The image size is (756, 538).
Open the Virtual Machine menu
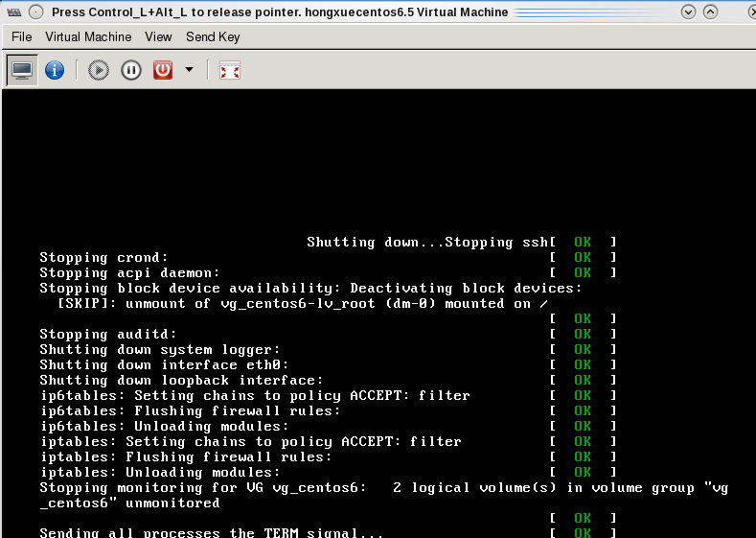click(88, 36)
